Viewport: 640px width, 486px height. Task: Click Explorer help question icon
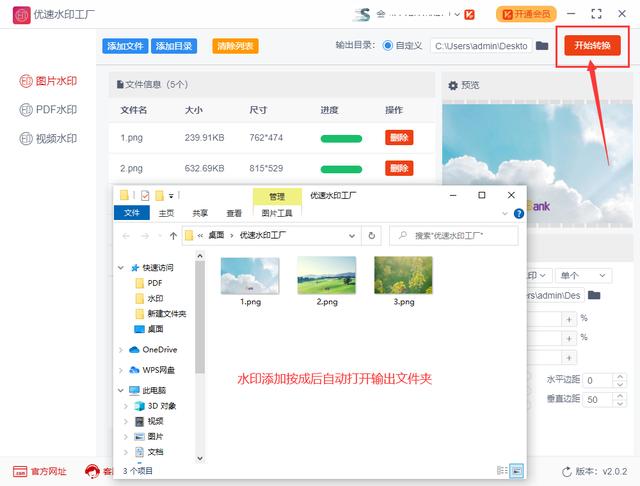tap(519, 213)
